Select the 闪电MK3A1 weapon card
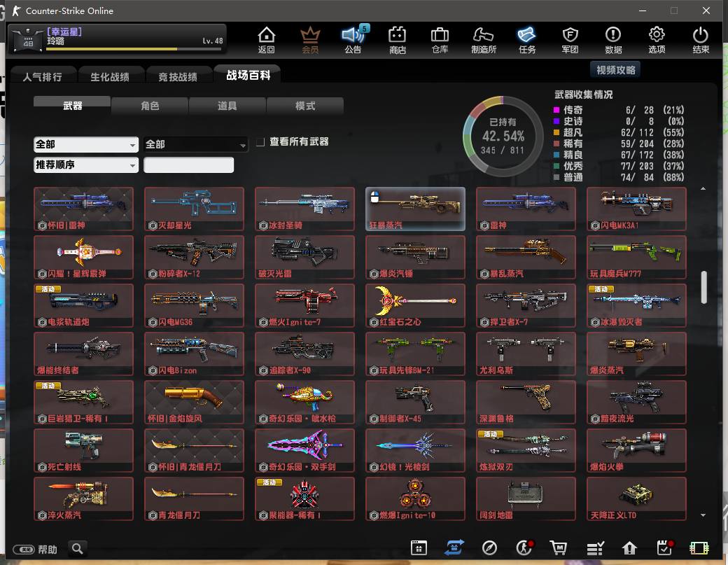 pyautogui.click(x=636, y=209)
